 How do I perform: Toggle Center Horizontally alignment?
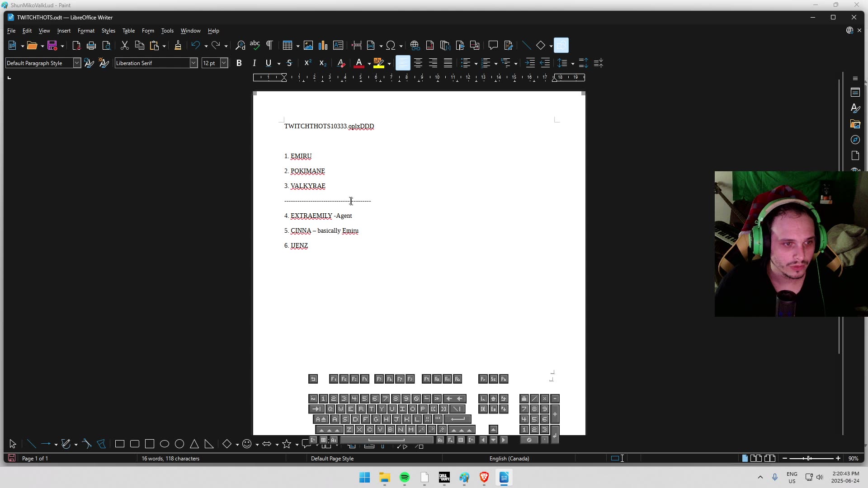[418, 63]
